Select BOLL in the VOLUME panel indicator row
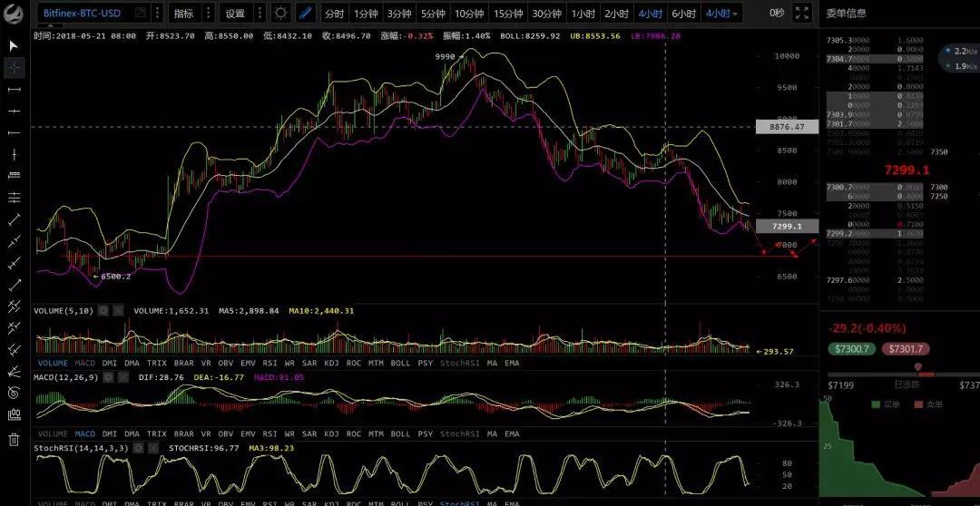 click(400, 363)
